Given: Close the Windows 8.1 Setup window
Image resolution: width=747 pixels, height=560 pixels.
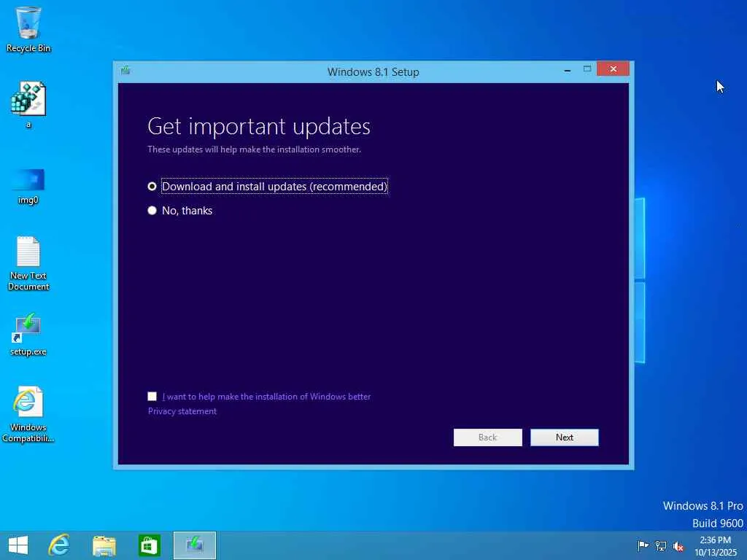Looking at the screenshot, I should (x=613, y=69).
